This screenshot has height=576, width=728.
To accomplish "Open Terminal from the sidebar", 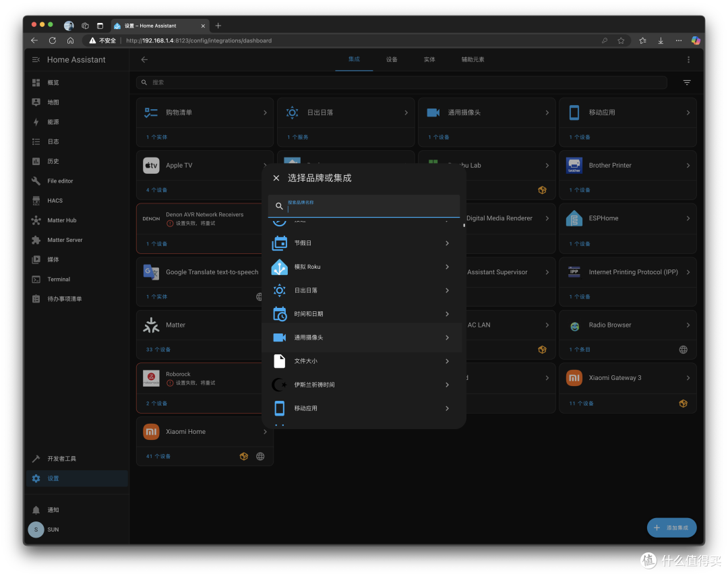I will coord(77,280).
